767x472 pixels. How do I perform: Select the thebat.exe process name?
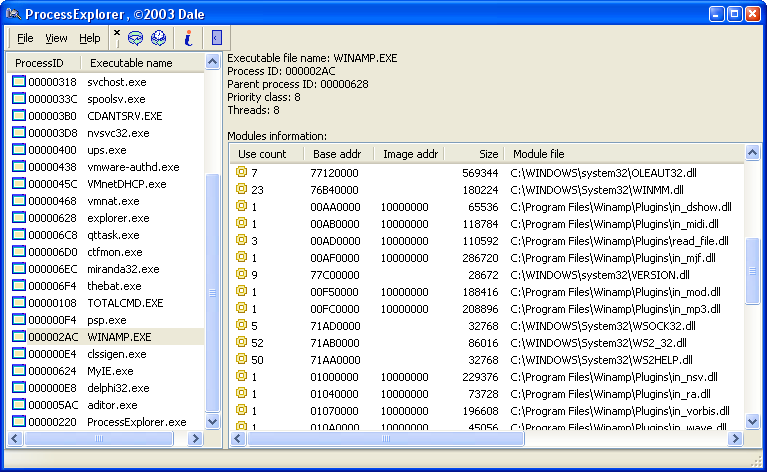(x=114, y=286)
